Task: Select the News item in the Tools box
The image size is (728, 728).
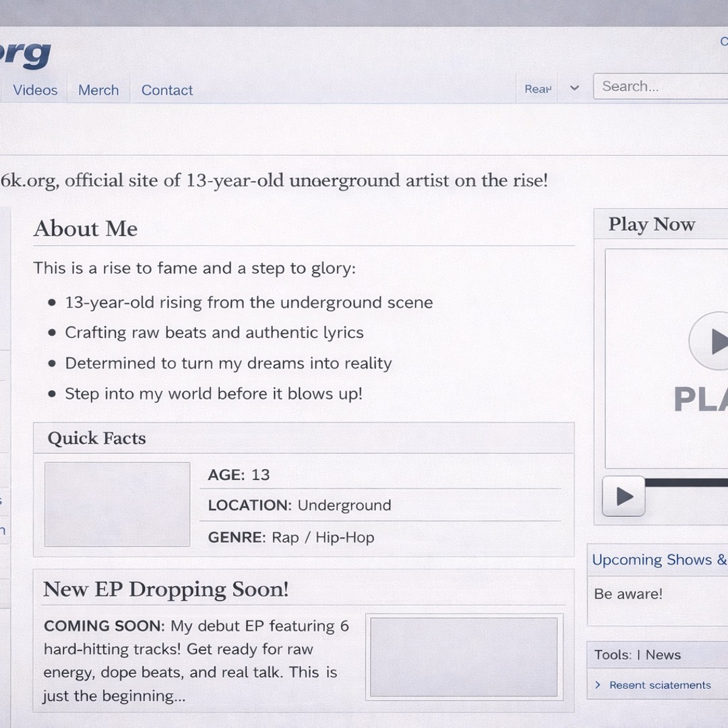Action: point(663,655)
